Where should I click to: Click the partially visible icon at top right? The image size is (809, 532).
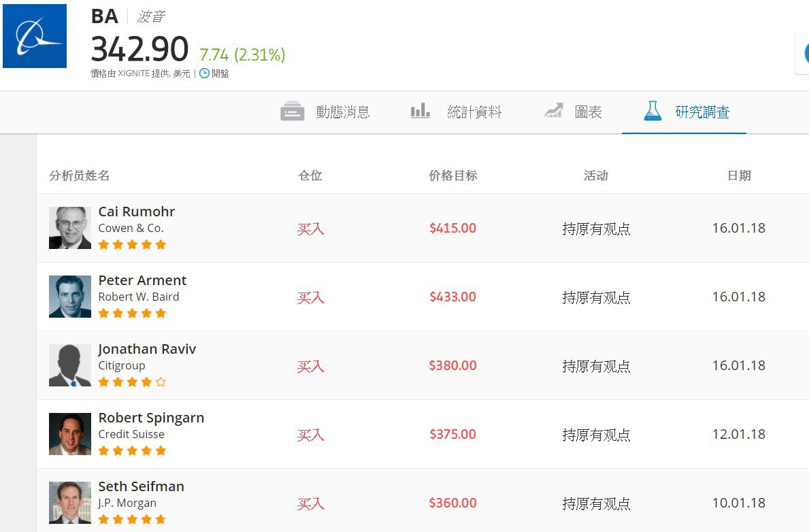pyautogui.click(x=802, y=53)
